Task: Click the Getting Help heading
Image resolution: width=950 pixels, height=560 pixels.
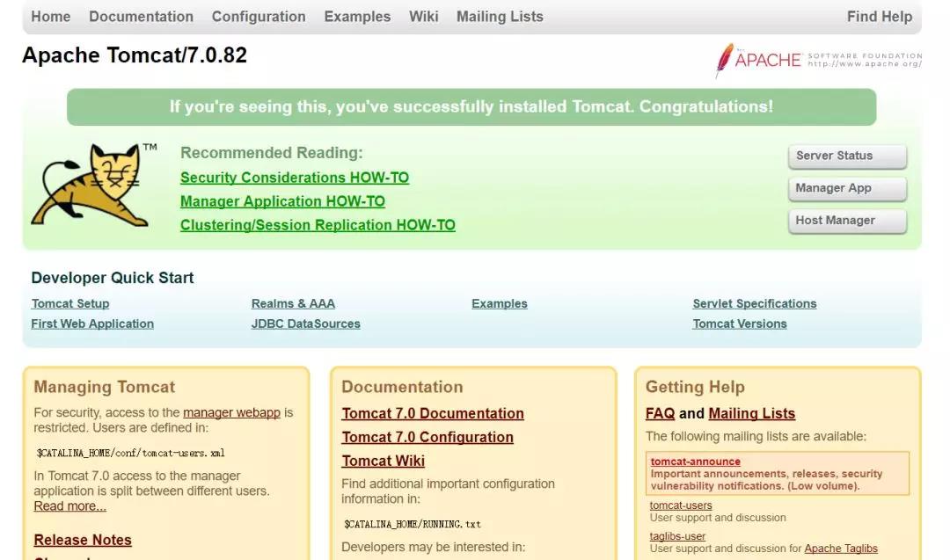Action: click(695, 387)
